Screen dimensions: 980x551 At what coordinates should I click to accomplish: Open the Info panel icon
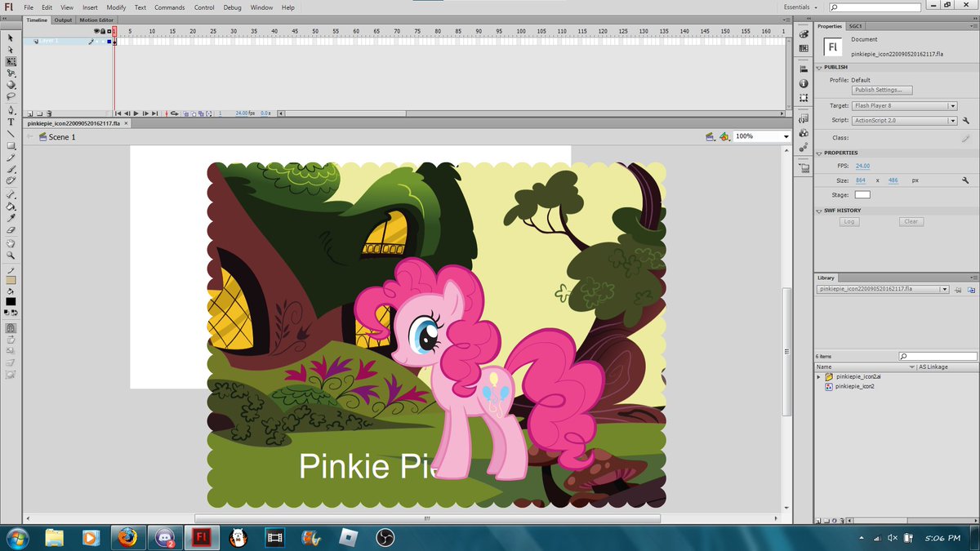coord(804,83)
